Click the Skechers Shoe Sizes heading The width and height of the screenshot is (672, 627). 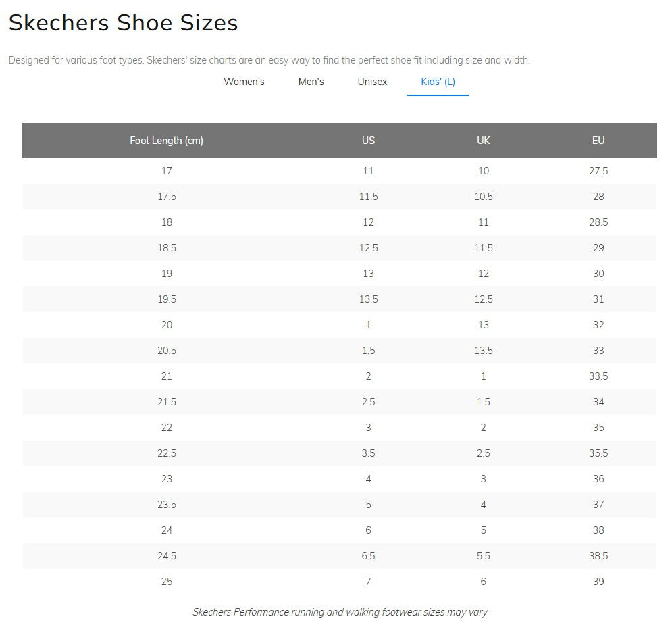[123, 23]
